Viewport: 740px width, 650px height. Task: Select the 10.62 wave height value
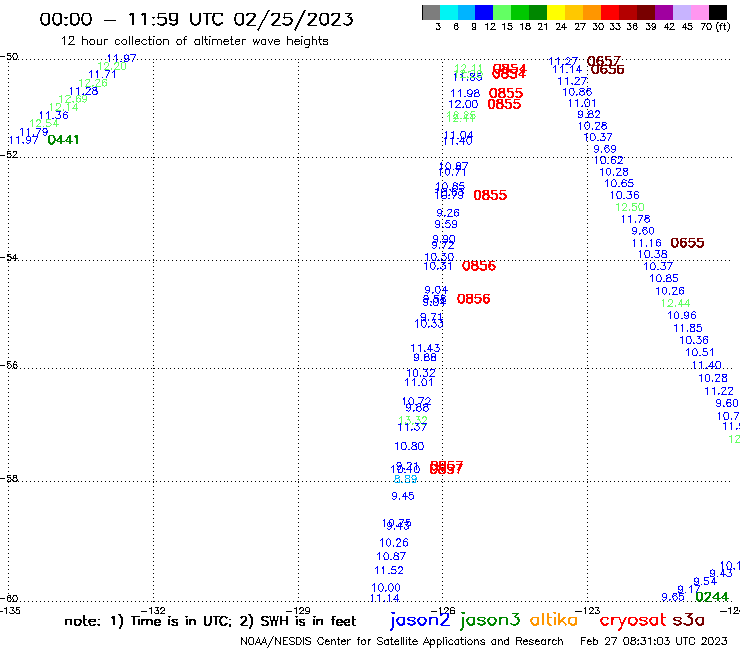click(608, 160)
